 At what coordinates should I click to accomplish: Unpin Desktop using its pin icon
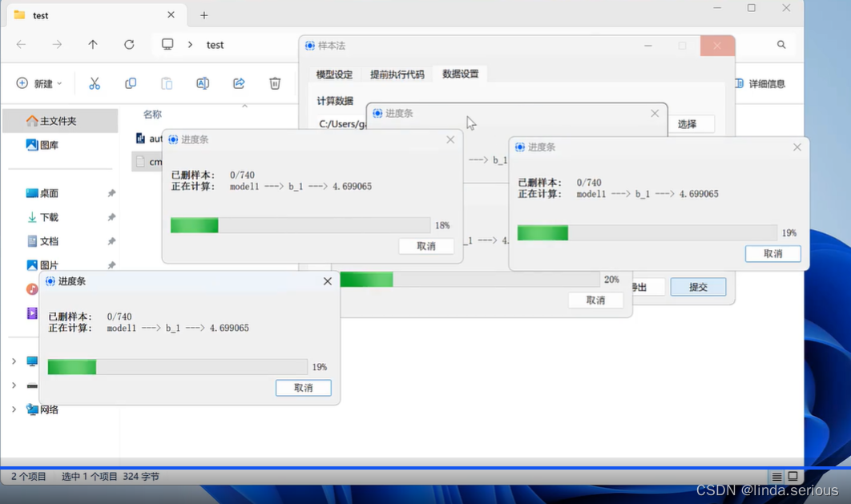click(111, 193)
